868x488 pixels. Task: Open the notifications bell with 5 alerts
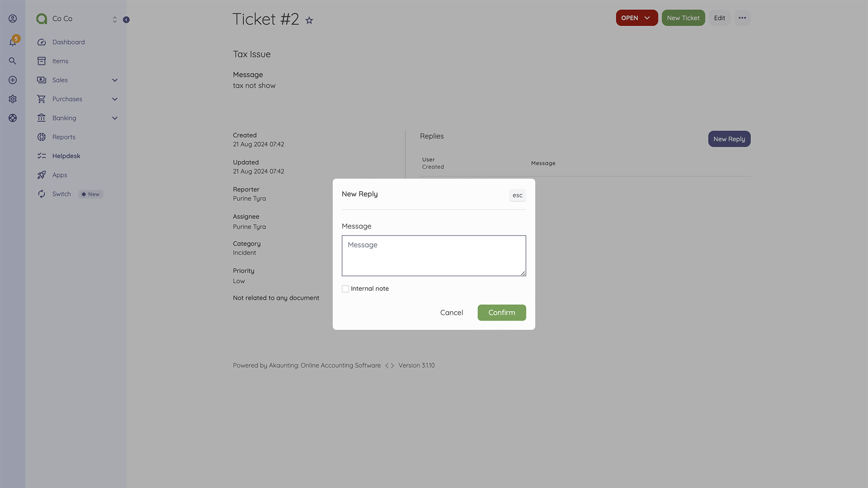tap(12, 42)
